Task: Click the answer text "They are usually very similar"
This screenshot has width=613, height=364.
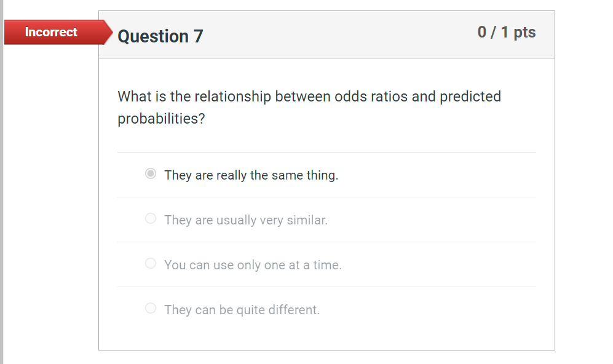Action: [246, 220]
